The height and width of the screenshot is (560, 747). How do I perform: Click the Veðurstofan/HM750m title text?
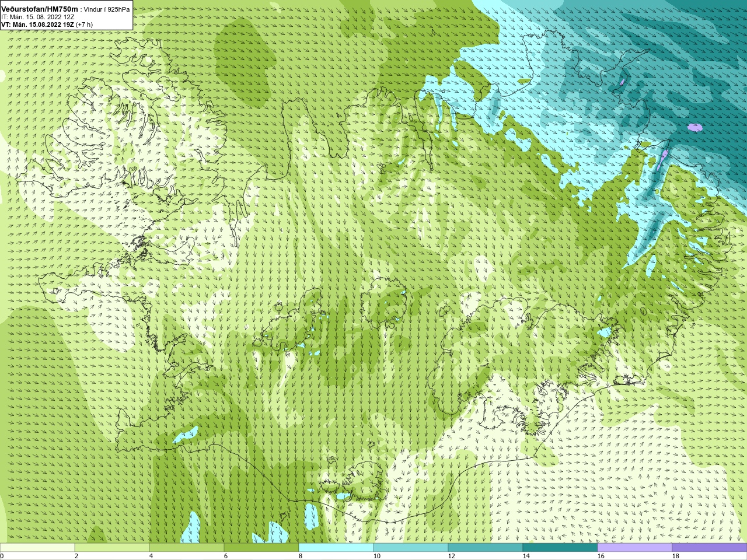tap(39, 9)
